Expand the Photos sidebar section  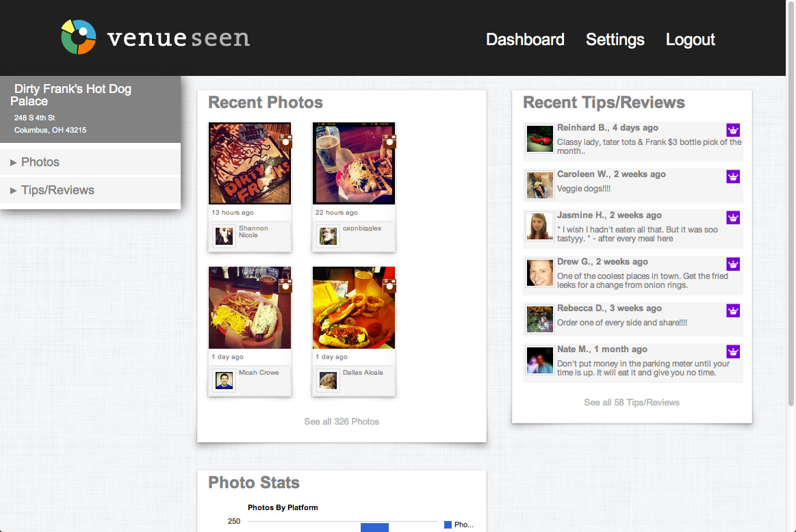(40, 162)
